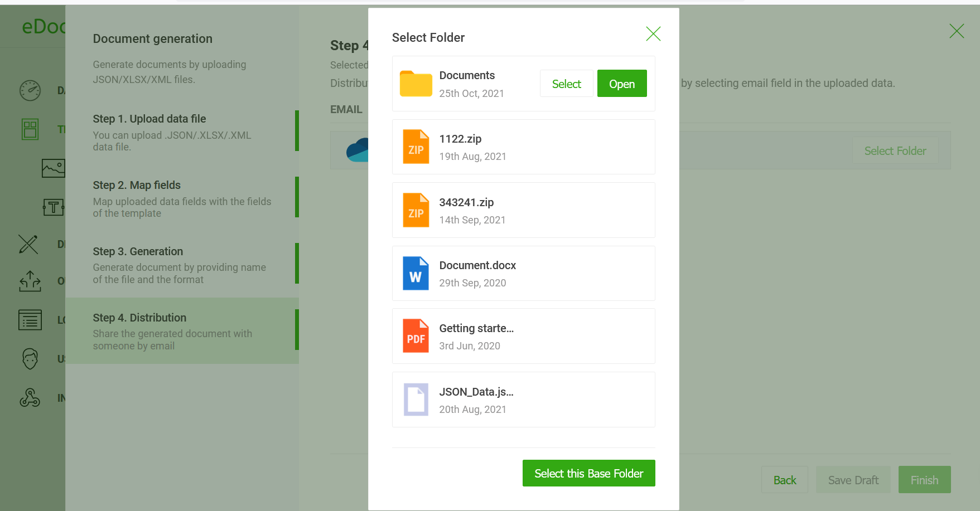Click the Word icon beside Document.docx

click(x=416, y=273)
